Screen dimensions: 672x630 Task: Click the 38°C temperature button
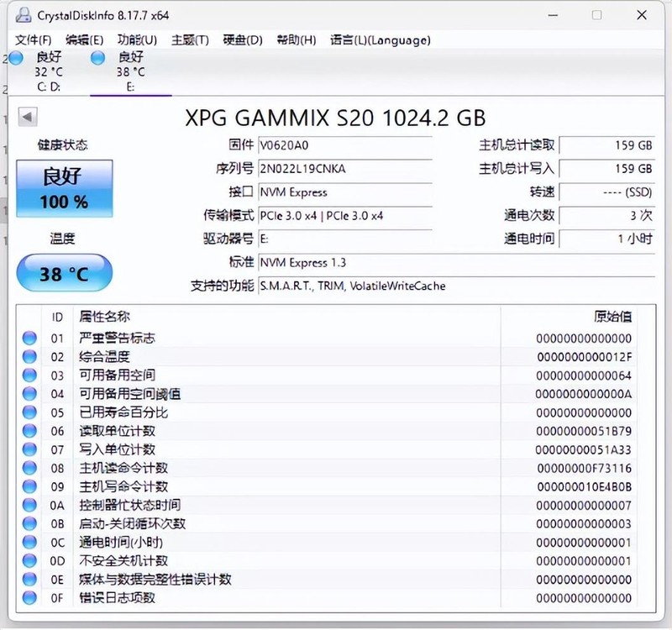(64, 272)
